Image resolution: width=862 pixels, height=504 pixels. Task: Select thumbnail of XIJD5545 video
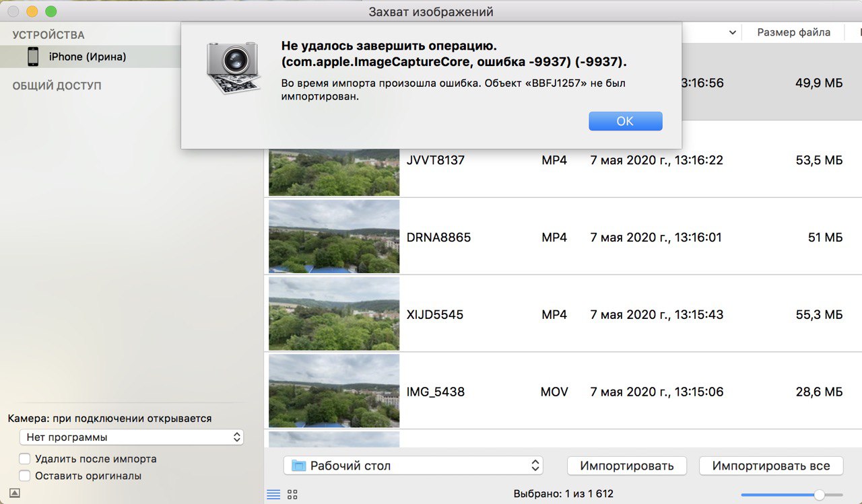[x=334, y=314]
